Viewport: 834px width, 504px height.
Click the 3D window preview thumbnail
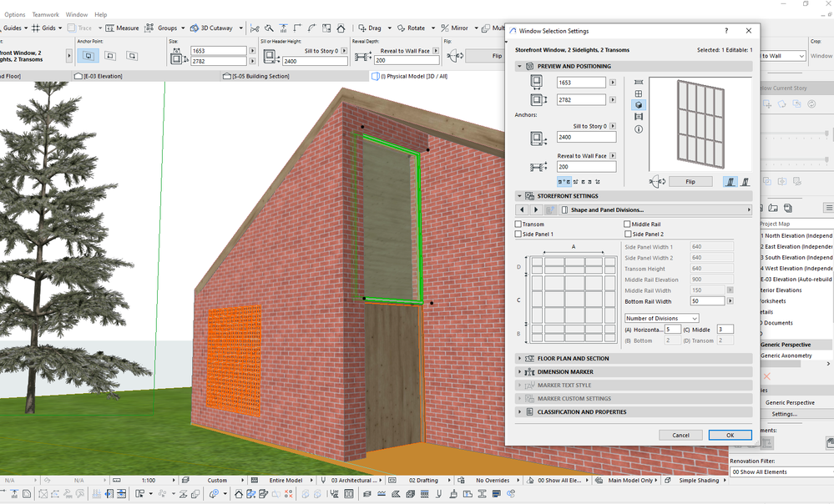pyautogui.click(x=700, y=124)
